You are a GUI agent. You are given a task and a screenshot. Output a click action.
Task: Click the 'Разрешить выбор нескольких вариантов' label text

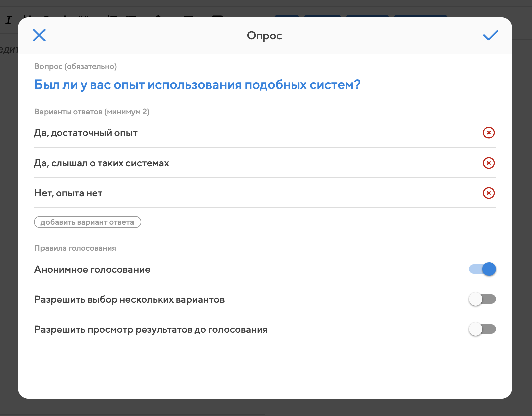[129, 299]
